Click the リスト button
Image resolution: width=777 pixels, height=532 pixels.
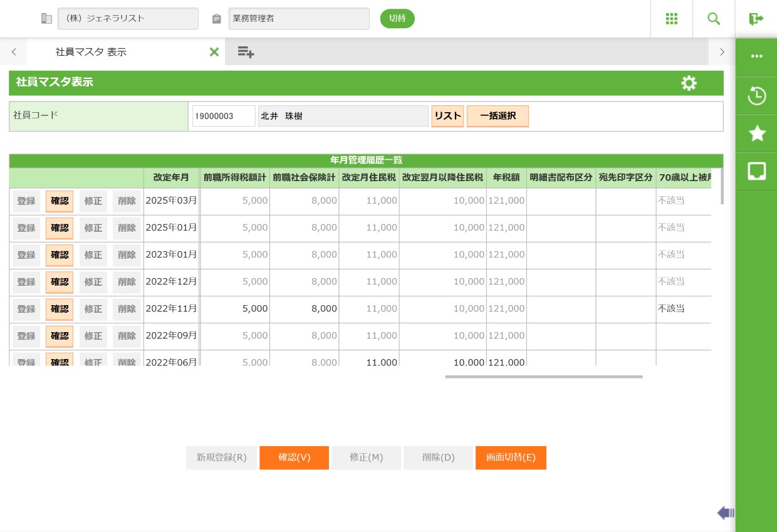[447, 116]
